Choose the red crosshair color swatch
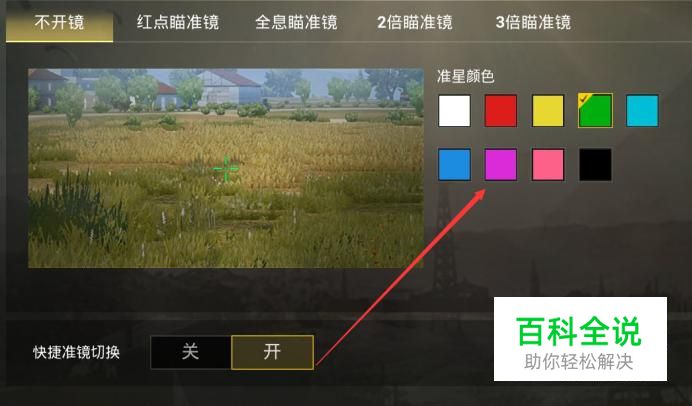Image resolution: width=692 pixels, height=406 pixels. tap(501, 111)
